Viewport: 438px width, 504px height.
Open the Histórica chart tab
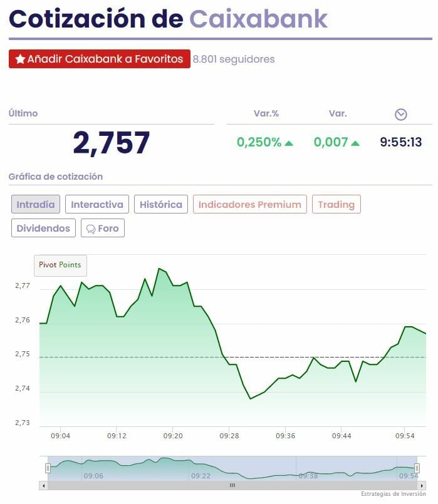click(161, 204)
